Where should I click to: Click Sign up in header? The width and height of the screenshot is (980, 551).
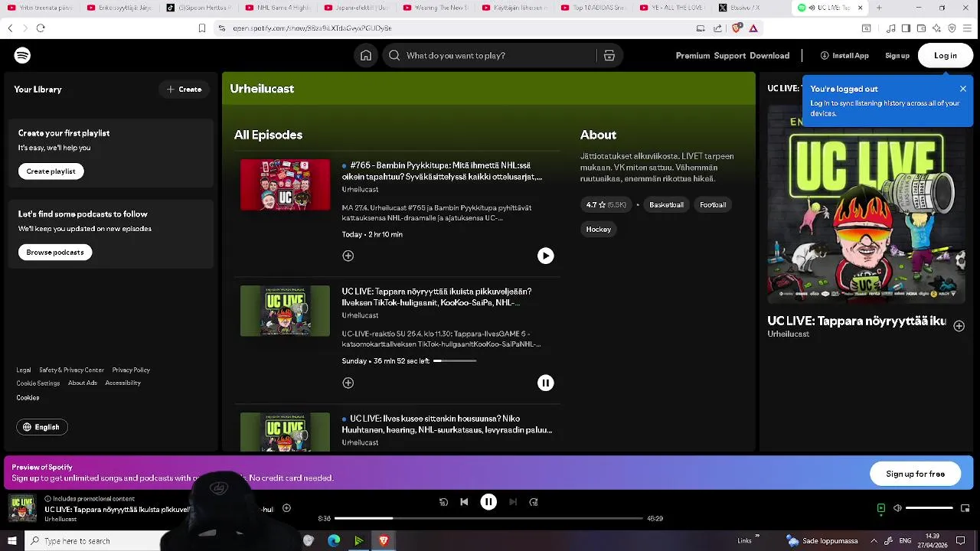pos(897,56)
